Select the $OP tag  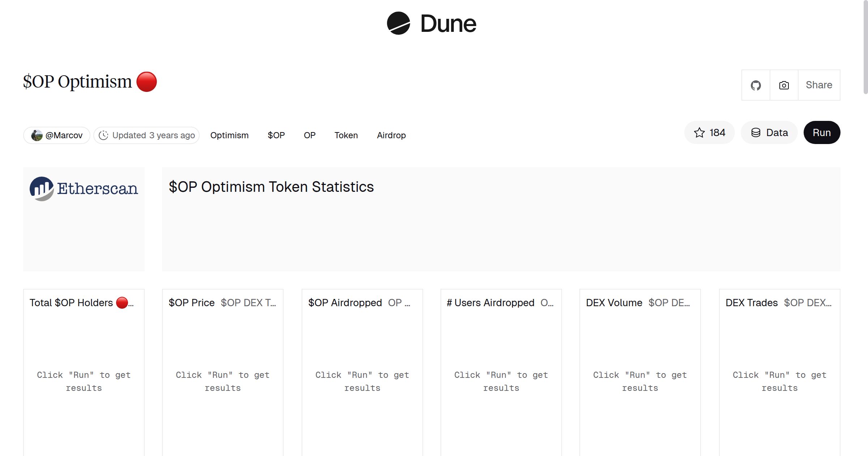click(276, 135)
